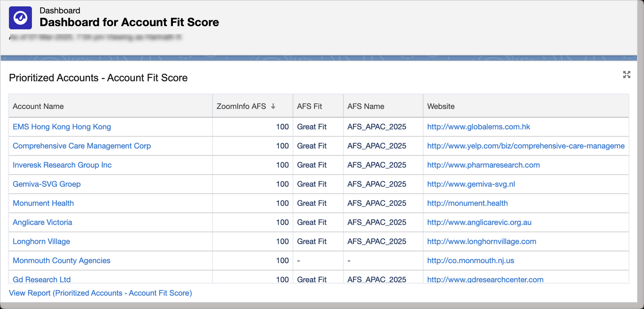The image size is (644, 309).
Task: Visit http://www.gdresearchcenter.com website link
Action: (x=485, y=279)
